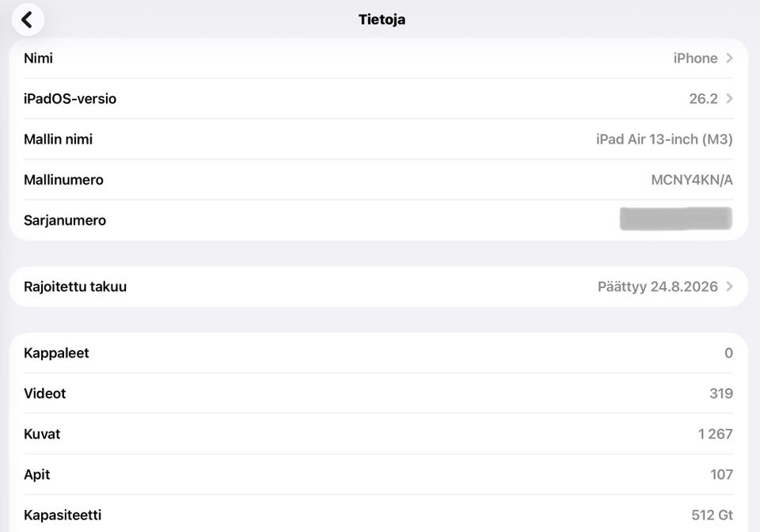Tap the Kapasiteetti 512 Gt value
This screenshot has width=760, height=532.
point(712,515)
